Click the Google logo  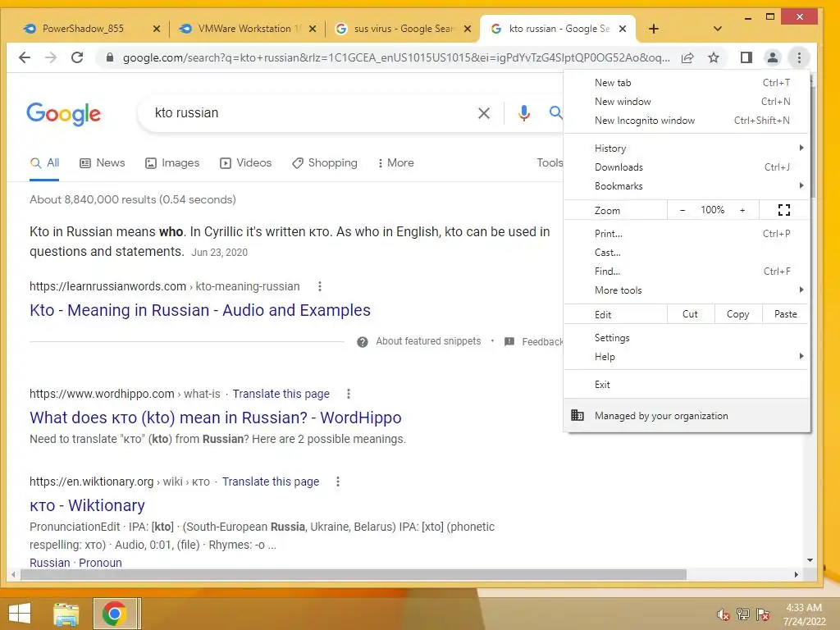pos(64,113)
